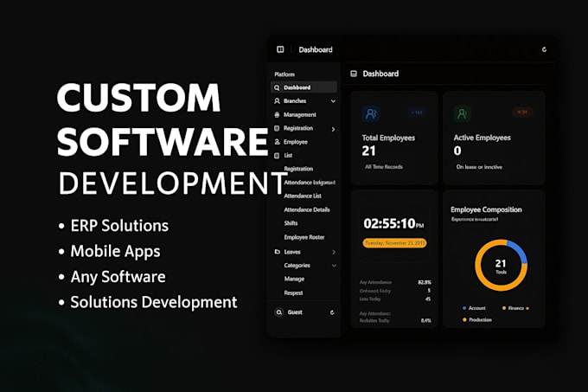Click the Employee user icon in sidebar
The height and width of the screenshot is (392, 588).
coord(277,142)
